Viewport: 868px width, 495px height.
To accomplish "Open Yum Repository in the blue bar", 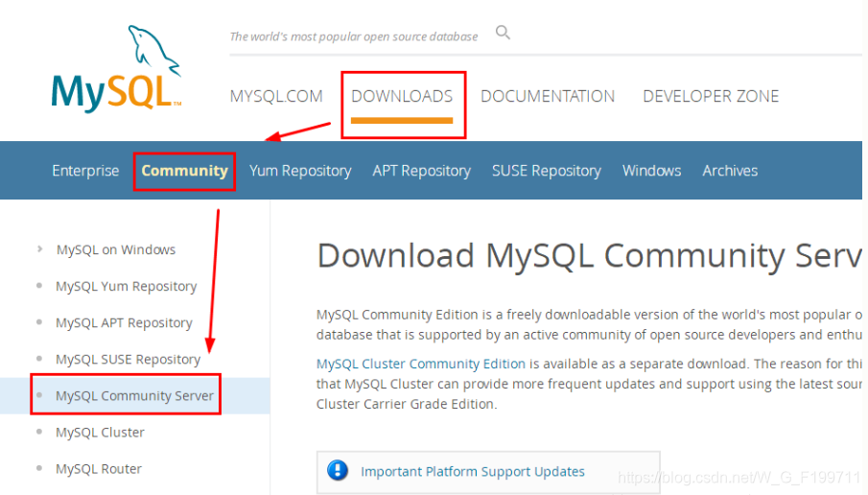I will [300, 171].
